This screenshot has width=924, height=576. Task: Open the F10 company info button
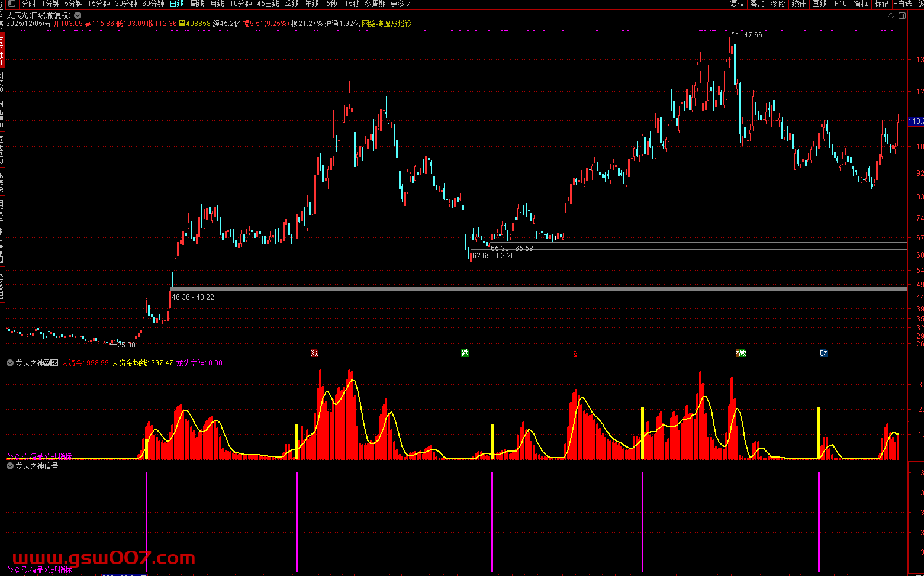[841, 4]
